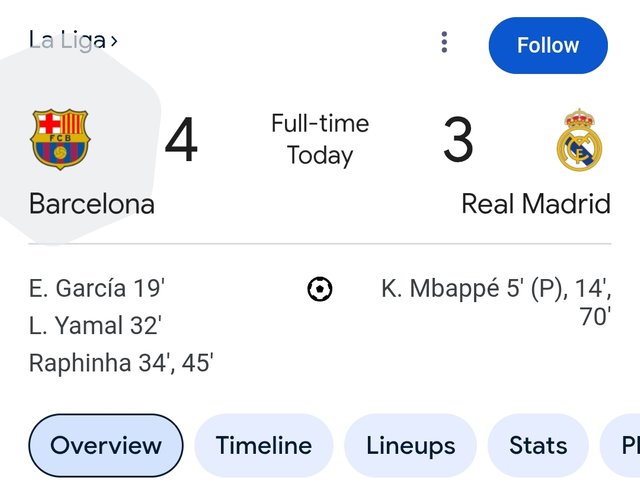Select scorer E. García 19'
The width and height of the screenshot is (640, 486).
tap(97, 288)
